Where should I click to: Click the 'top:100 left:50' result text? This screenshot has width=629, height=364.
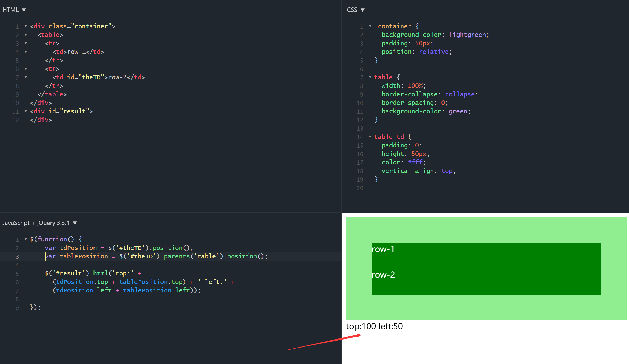pyautogui.click(x=374, y=326)
